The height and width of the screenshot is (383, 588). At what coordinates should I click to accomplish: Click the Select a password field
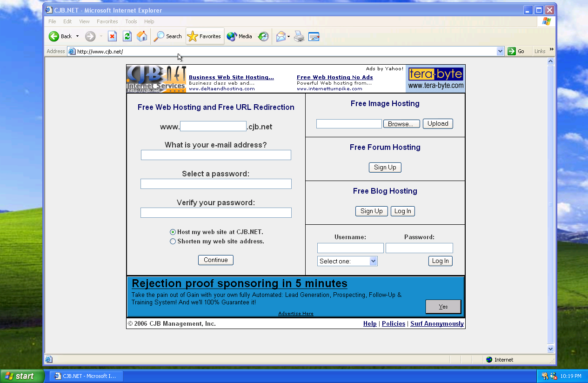point(216,184)
